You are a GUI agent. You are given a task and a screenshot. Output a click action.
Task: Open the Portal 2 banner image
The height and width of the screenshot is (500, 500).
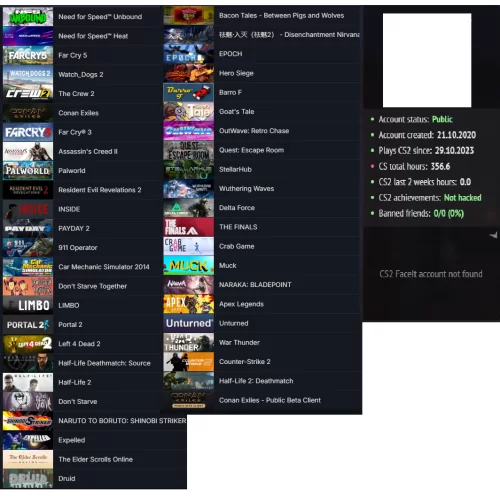(28, 325)
